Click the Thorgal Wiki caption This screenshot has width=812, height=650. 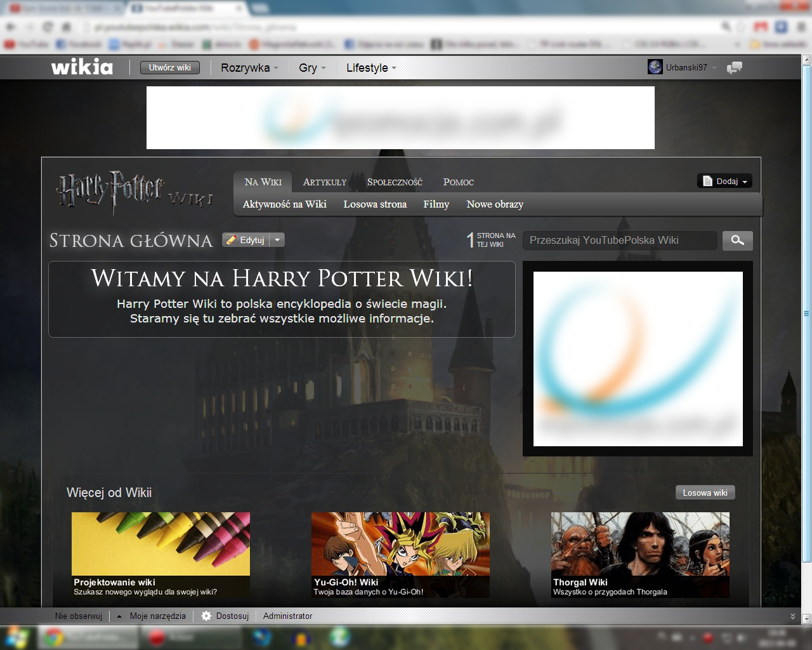[580, 582]
